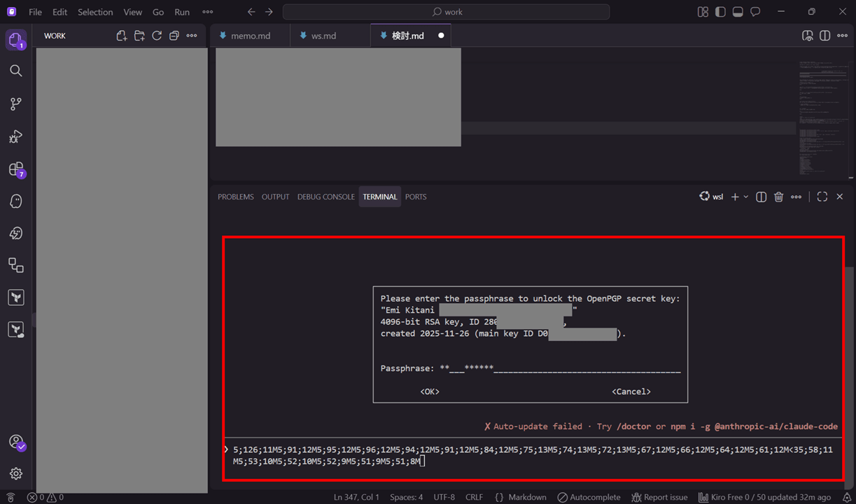
Task: Refresh the WORK explorer
Action: (x=157, y=36)
